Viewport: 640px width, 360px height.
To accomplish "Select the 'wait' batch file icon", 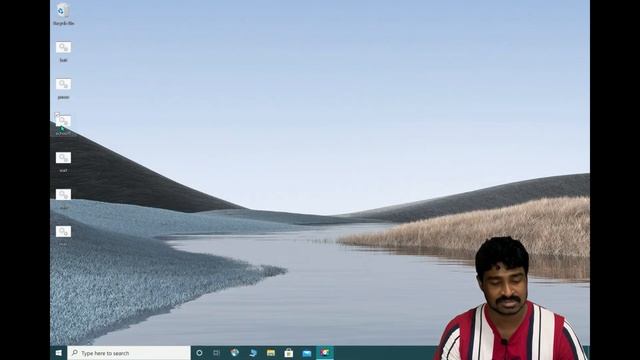I will (63, 162).
